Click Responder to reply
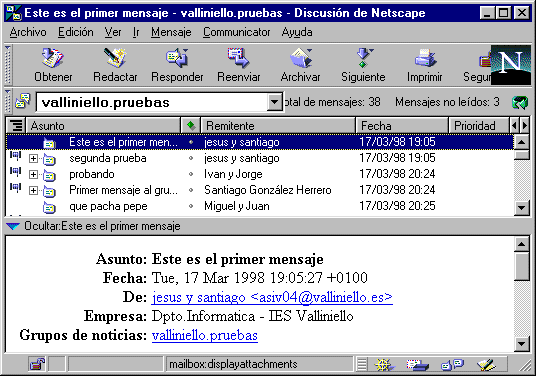 pos(177,65)
